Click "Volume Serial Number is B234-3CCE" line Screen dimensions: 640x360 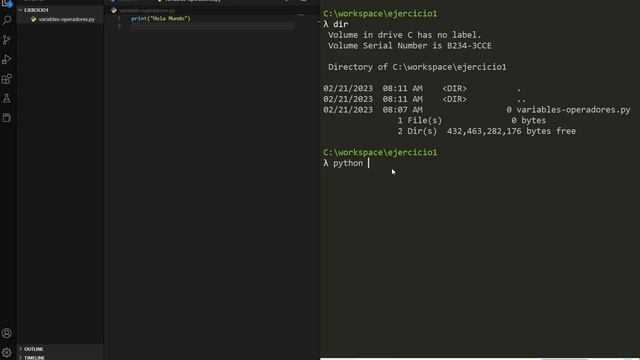click(x=410, y=46)
